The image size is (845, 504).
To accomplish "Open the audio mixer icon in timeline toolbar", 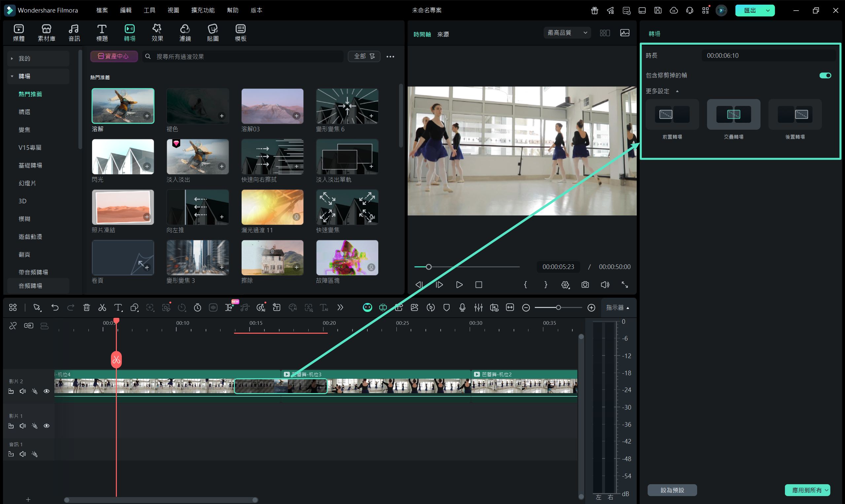I will click(x=478, y=308).
